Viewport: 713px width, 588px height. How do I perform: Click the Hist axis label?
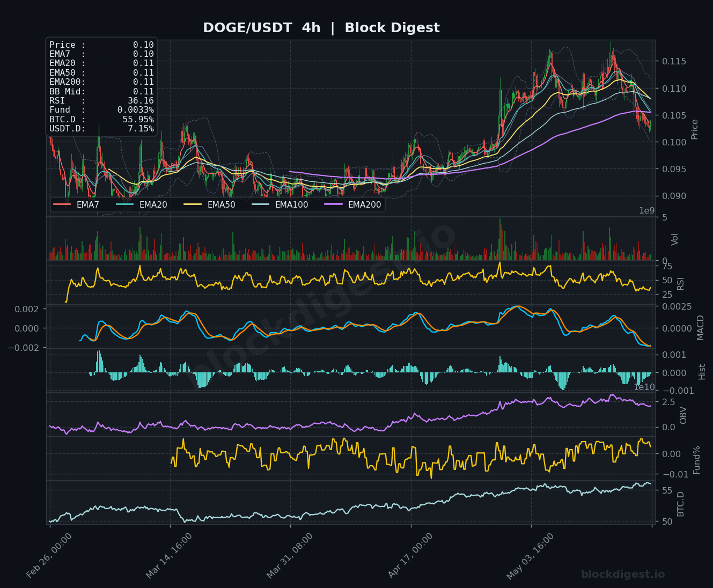(702, 372)
